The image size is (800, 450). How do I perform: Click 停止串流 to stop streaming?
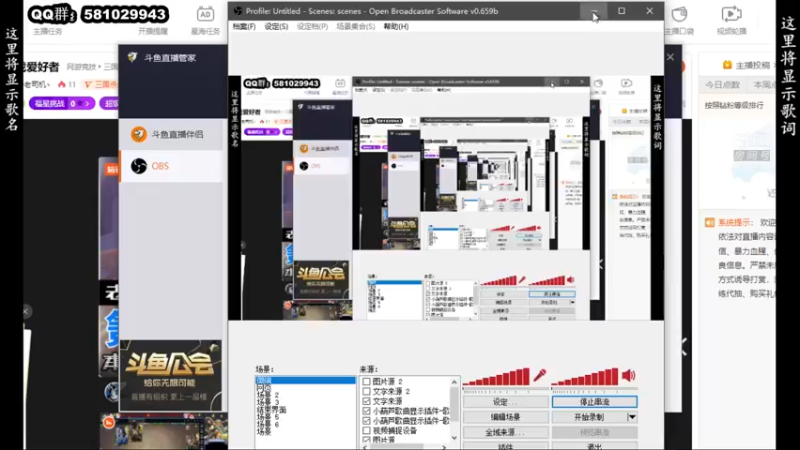coord(594,402)
